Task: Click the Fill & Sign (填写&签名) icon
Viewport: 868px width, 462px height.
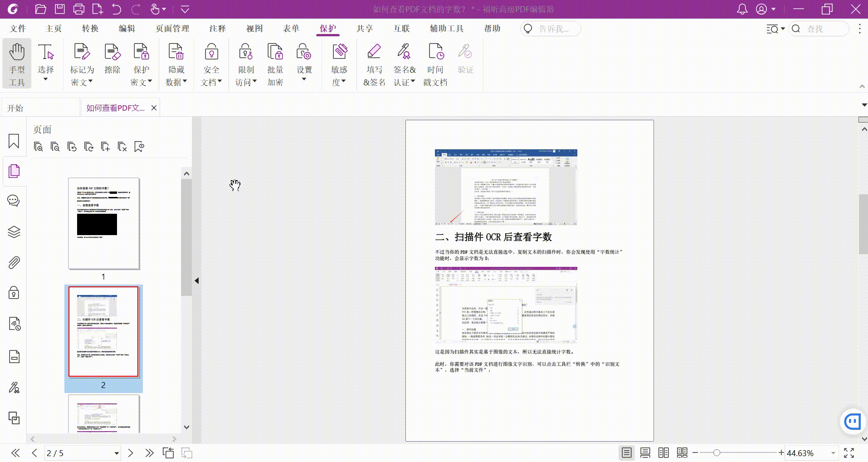Action: [374, 63]
